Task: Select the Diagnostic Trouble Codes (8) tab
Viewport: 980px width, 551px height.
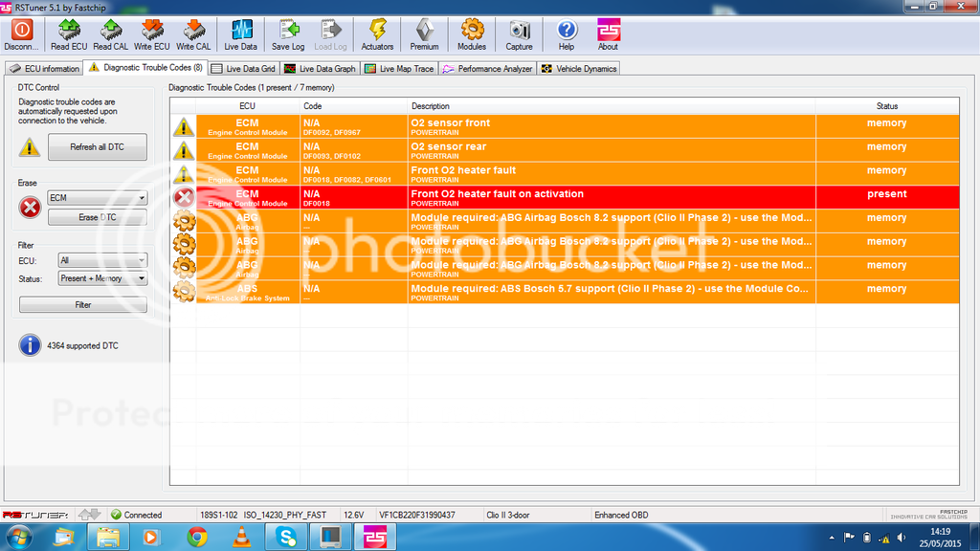Action: click(x=145, y=68)
